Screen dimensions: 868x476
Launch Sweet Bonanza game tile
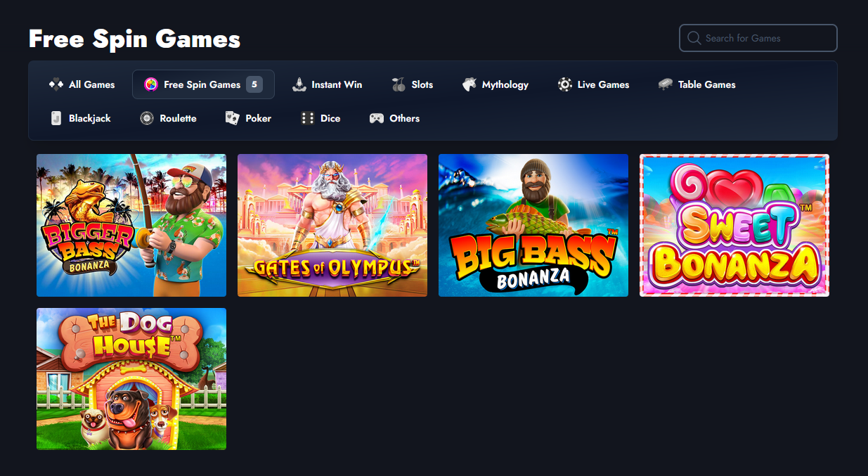pos(734,225)
